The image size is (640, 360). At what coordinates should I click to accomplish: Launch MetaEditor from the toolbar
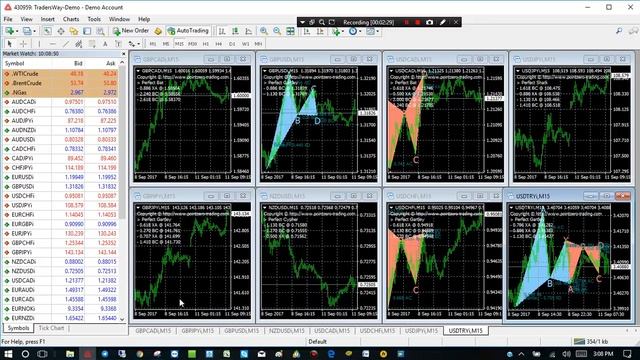click(x=158, y=31)
